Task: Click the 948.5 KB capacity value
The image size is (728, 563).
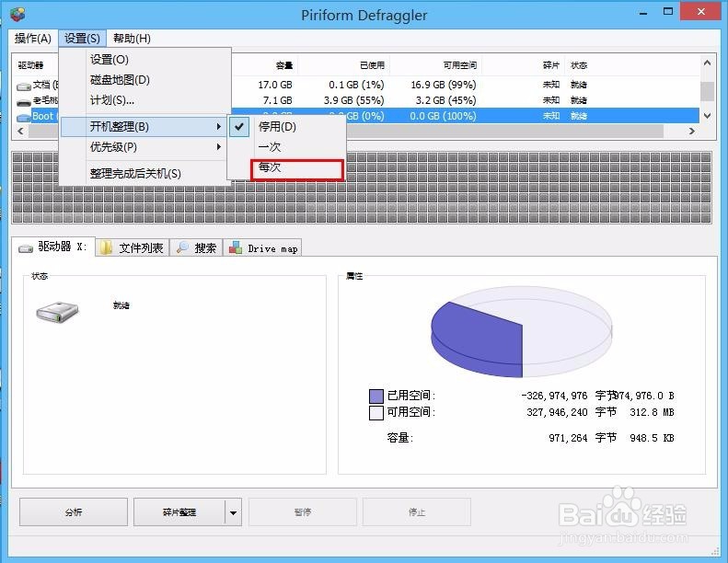Action: click(652, 438)
